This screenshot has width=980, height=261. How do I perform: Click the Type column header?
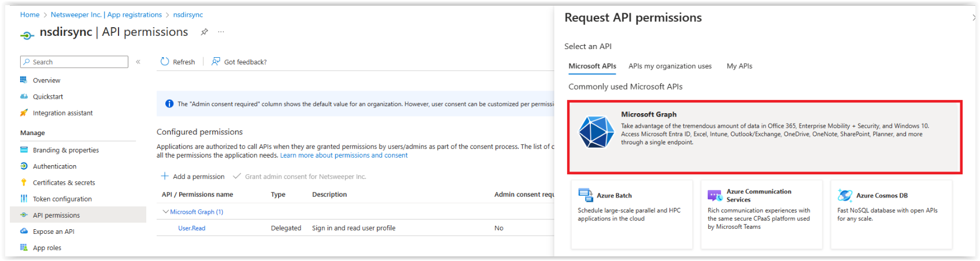pos(278,195)
